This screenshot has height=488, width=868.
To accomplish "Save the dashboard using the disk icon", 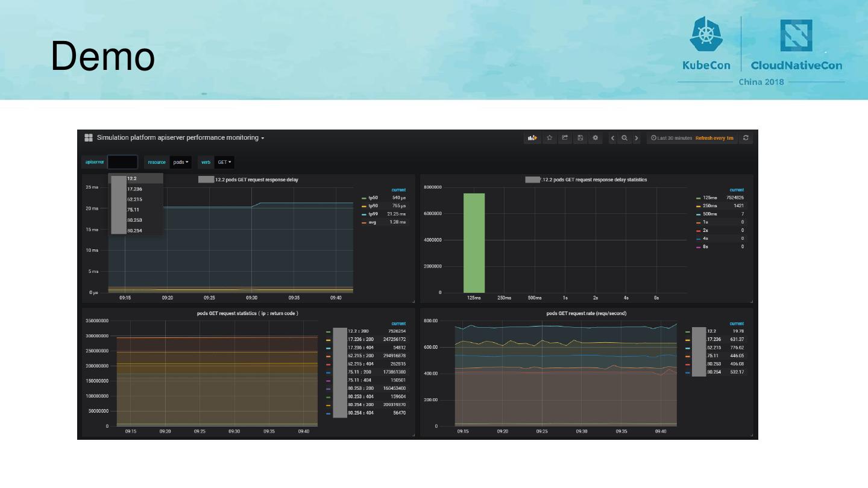I will click(x=580, y=138).
